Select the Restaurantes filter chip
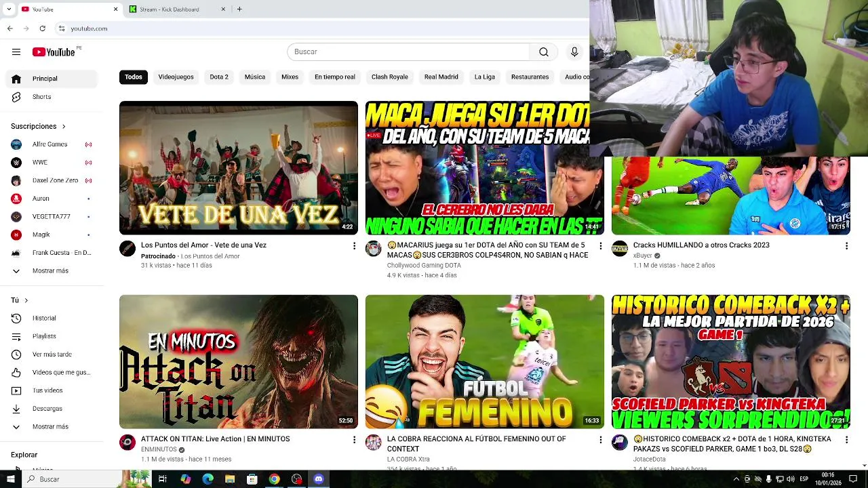This screenshot has width=868, height=488. [530, 77]
